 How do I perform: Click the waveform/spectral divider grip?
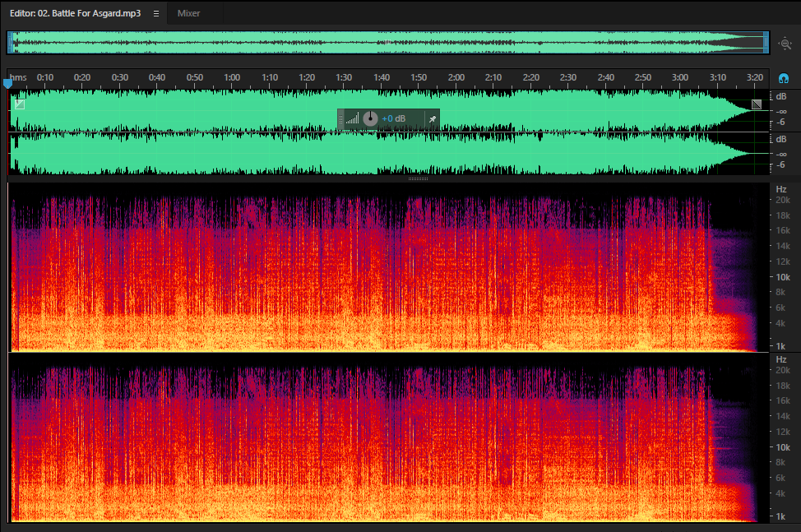coord(418,178)
